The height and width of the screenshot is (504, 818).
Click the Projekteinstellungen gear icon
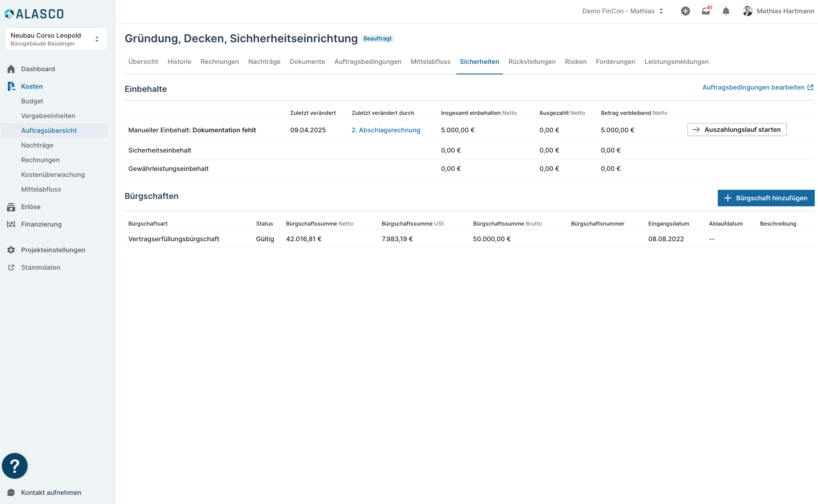click(11, 250)
